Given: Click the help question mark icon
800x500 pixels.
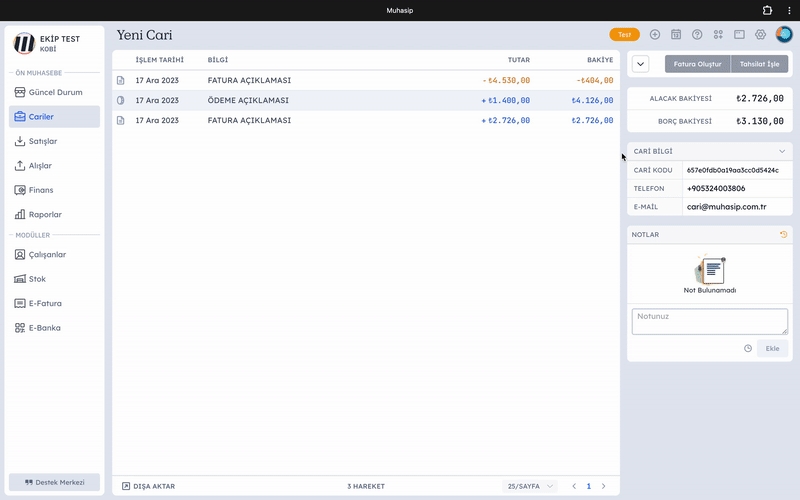Looking at the screenshot, I should 697,34.
